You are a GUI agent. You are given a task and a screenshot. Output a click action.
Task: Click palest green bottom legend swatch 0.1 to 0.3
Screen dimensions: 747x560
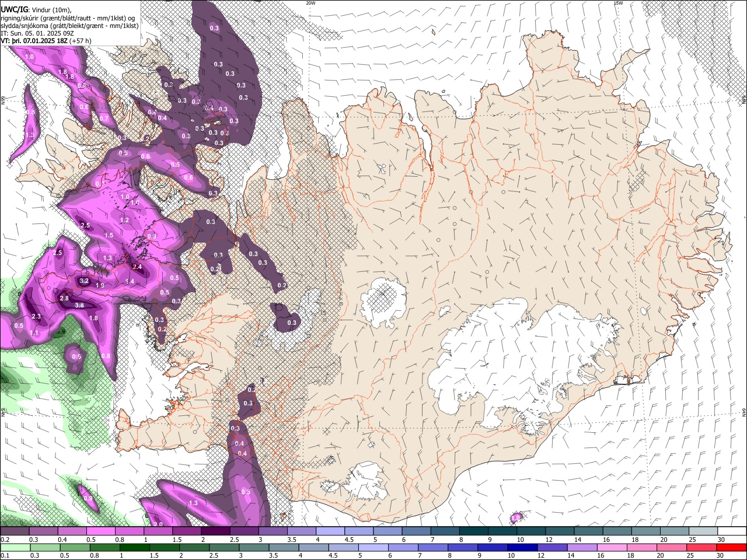(15, 548)
